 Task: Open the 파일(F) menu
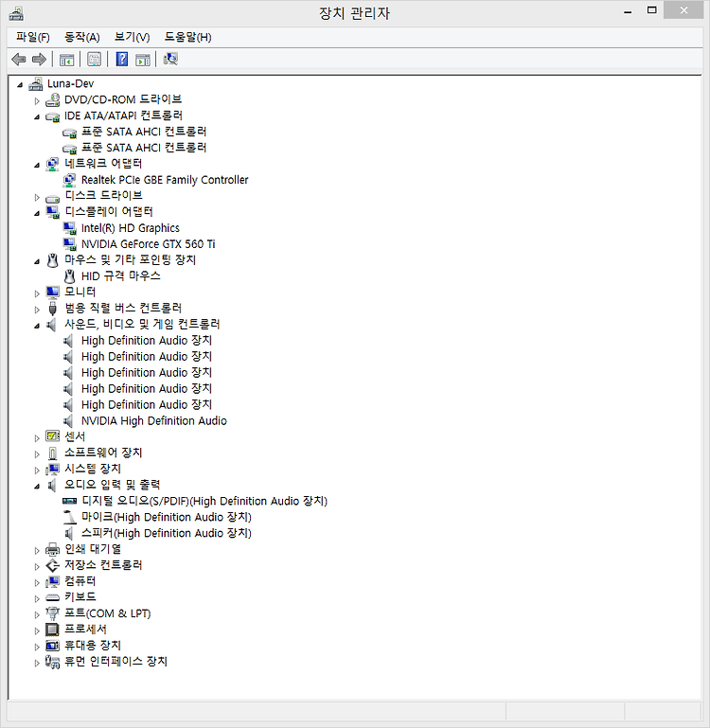pos(33,37)
